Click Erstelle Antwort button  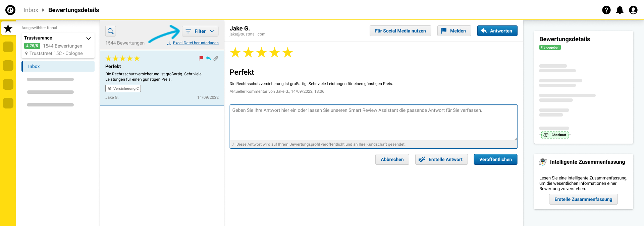pos(441,159)
